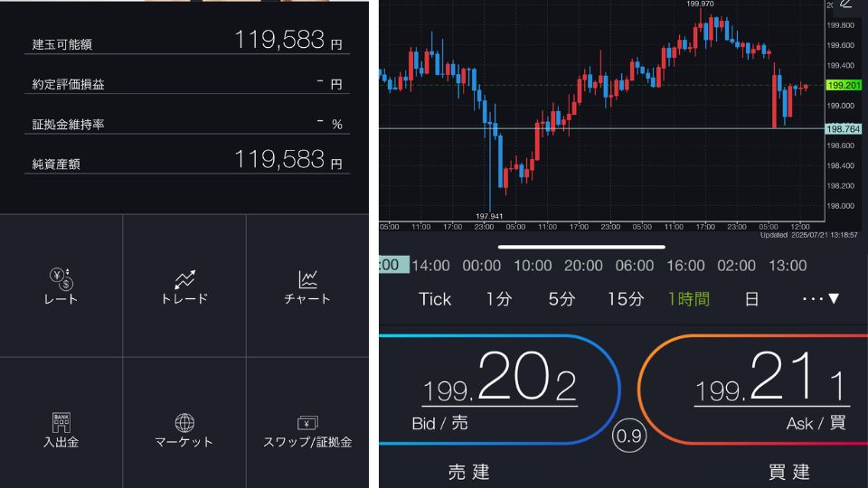Tap the pencil edit icon above chart
Image resolution: width=868 pixels, height=488 pixels.
point(846,5)
